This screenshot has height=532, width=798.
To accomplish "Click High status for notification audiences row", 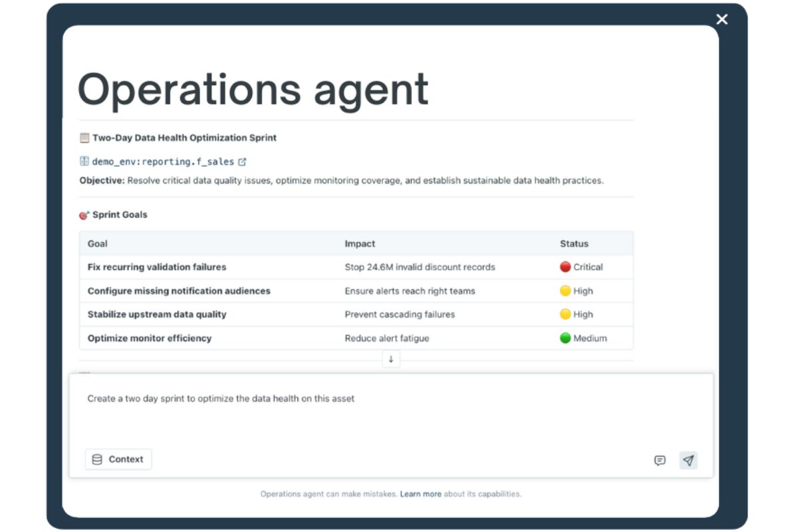I will pyautogui.click(x=576, y=291).
